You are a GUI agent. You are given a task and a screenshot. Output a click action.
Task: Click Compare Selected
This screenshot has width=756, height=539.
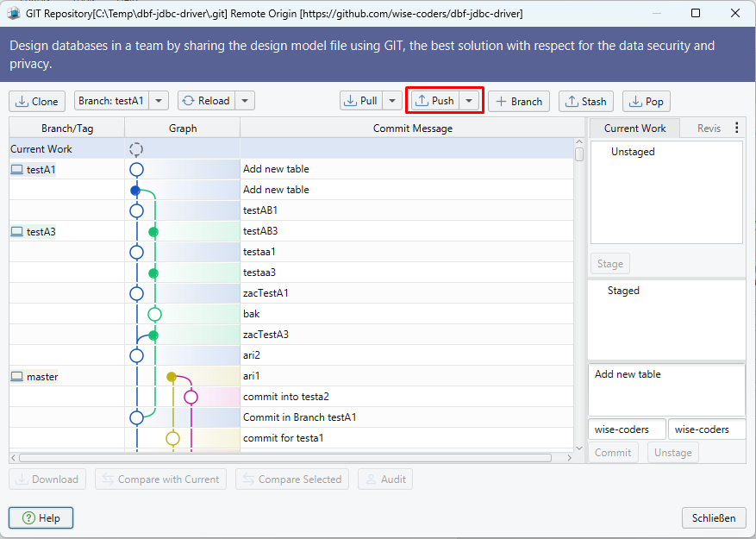coord(292,479)
